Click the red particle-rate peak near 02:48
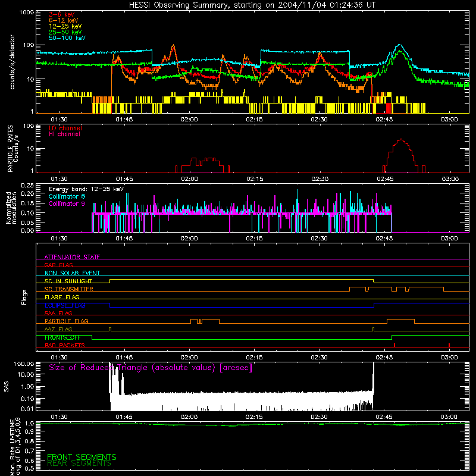 coord(401,140)
